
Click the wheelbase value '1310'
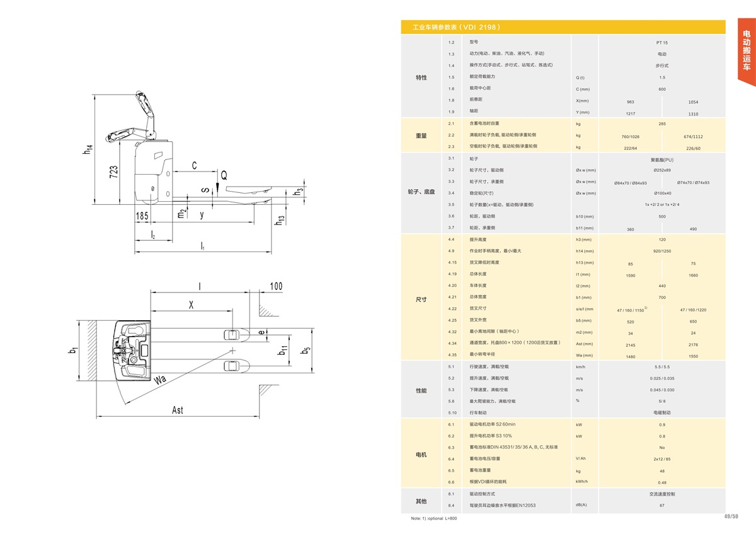tap(693, 114)
